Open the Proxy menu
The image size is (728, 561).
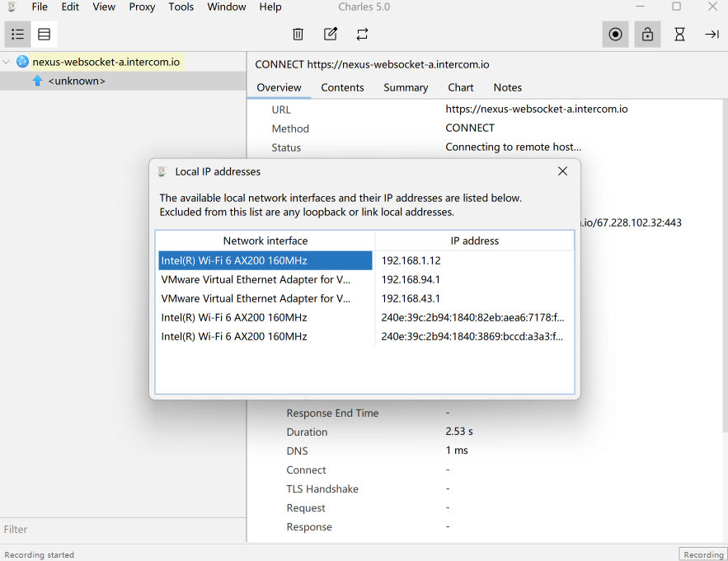(x=142, y=7)
